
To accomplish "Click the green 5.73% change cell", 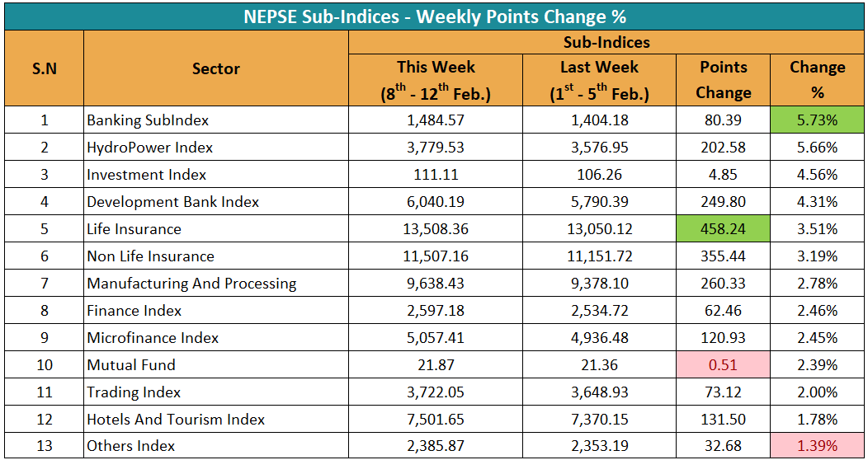I will 817,120.
